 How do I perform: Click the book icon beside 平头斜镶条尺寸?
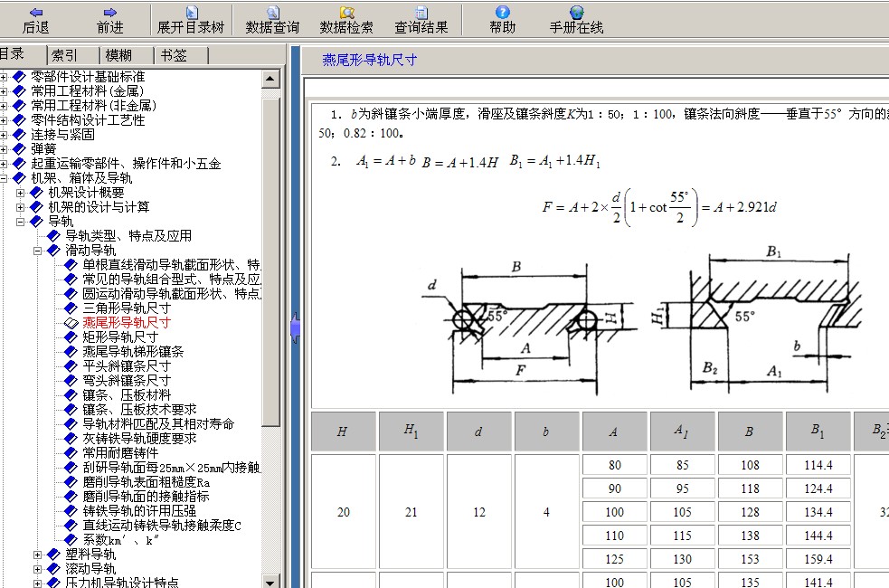coord(71,365)
